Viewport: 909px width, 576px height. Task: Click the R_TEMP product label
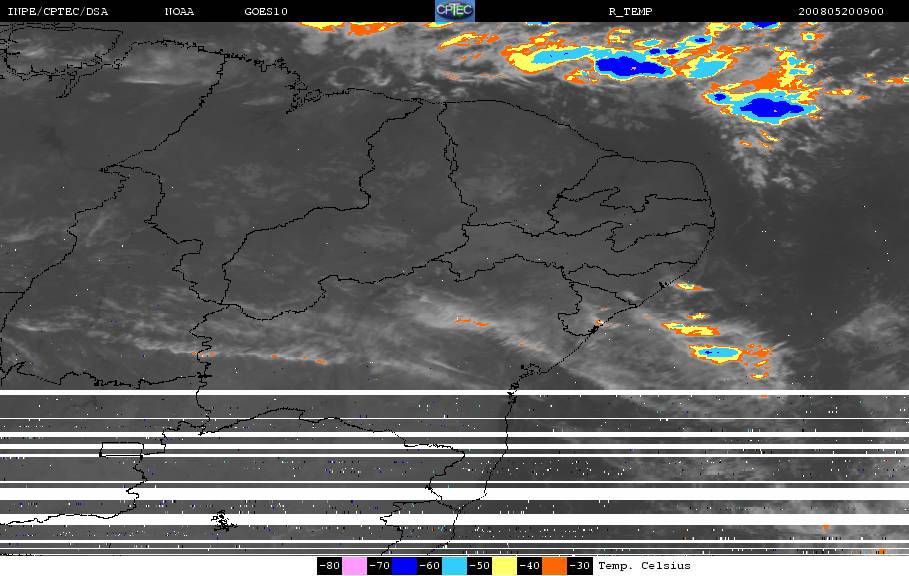(x=630, y=12)
